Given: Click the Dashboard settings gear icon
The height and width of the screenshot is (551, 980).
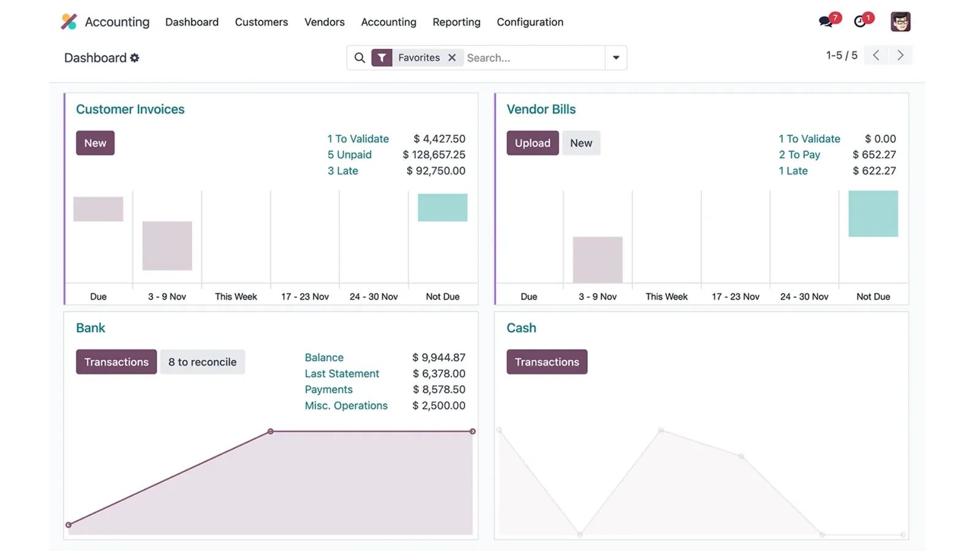Looking at the screenshot, I should point(135,58).
